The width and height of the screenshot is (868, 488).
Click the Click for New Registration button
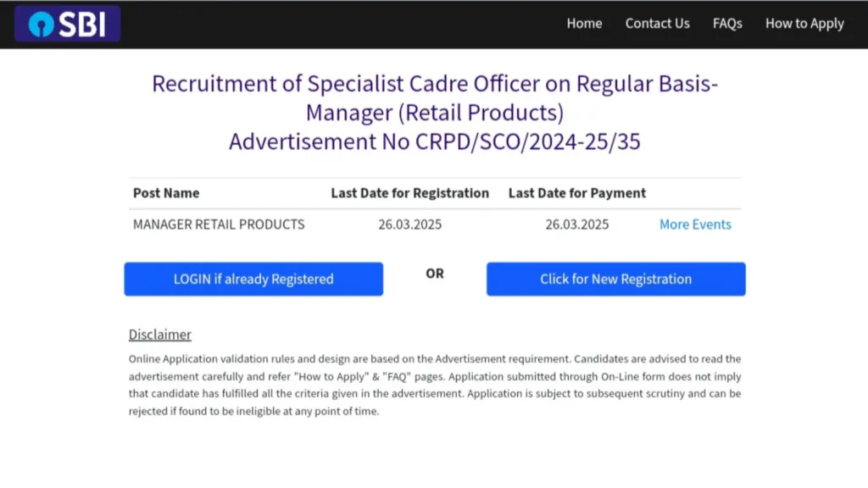click(x=615, y=279)
